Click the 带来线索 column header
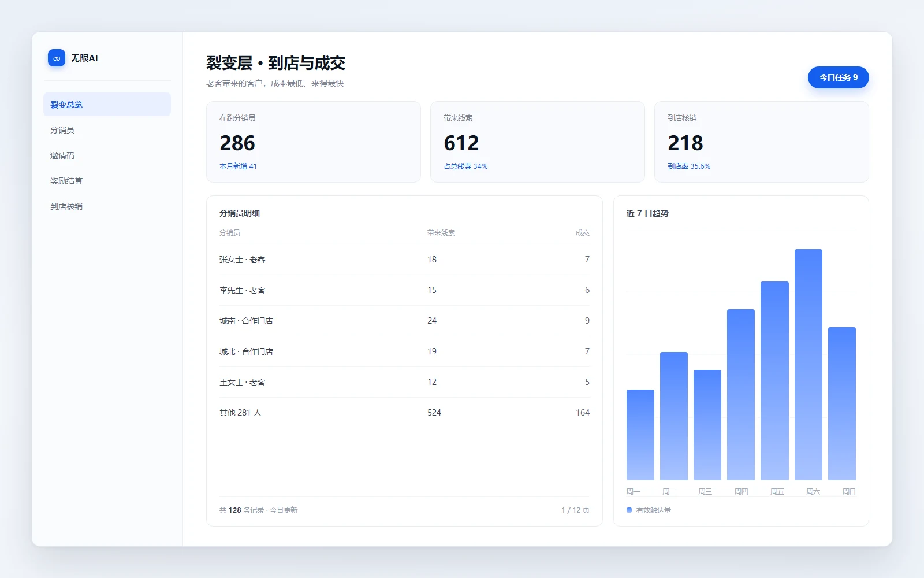This screenshot has width=924, height=578. pos(441,233)
